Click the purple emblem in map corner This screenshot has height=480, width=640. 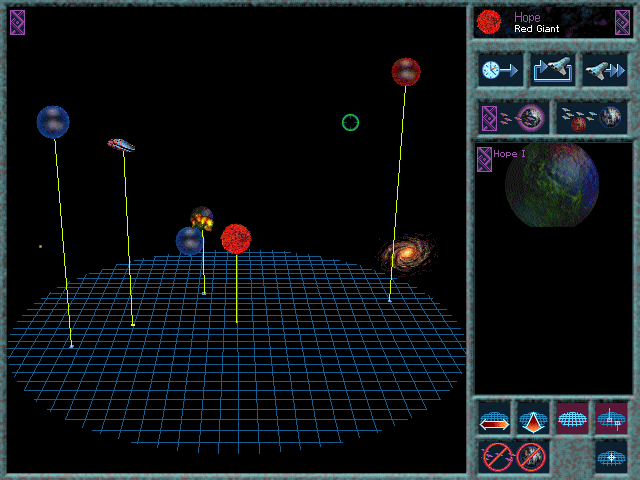[x=18, y=22]
